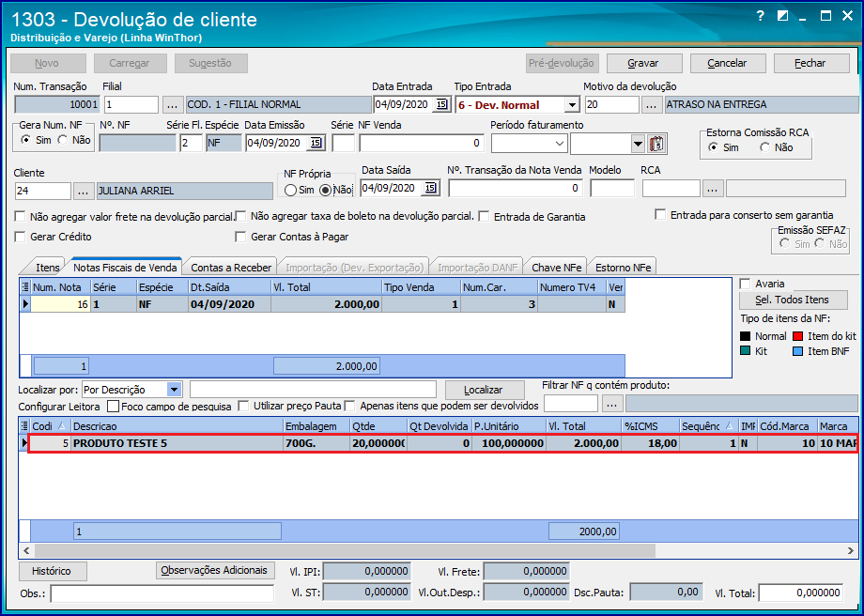The width and height of the screenshot is (864, 616).
Task: Click Vl. Total column header in items grid
Action: click(583, 426)
